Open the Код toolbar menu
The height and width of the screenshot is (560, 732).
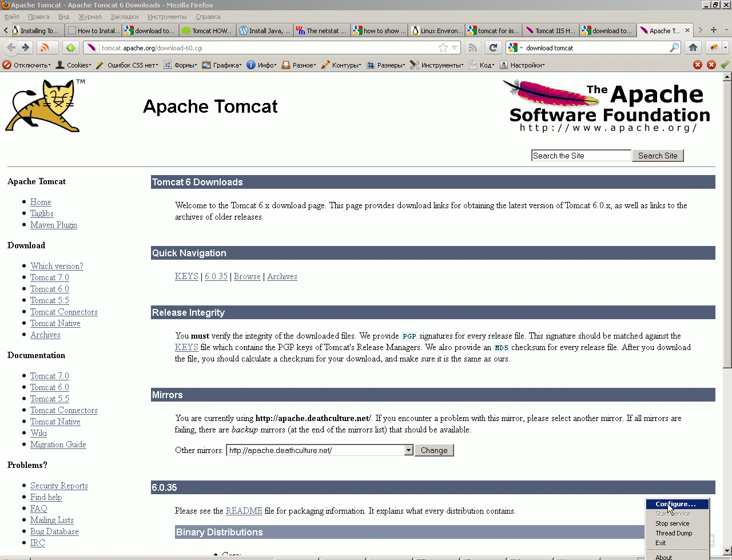tap(482, 65)
